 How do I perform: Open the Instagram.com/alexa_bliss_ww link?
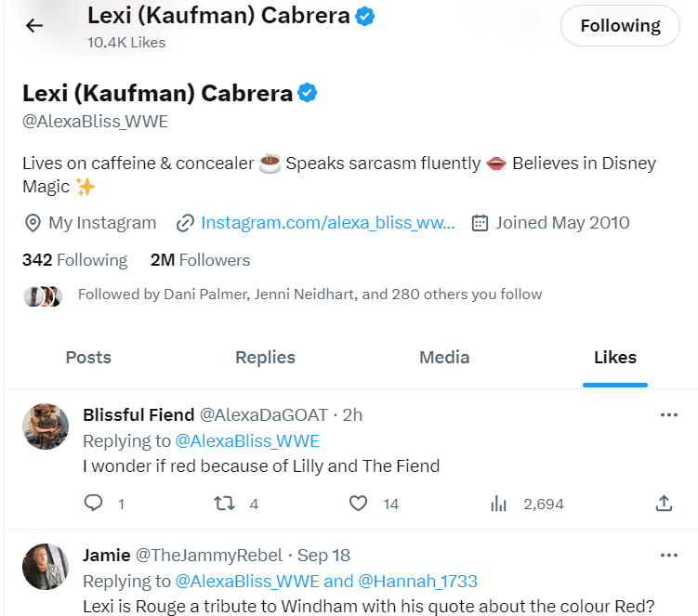[x=327, y=223]
